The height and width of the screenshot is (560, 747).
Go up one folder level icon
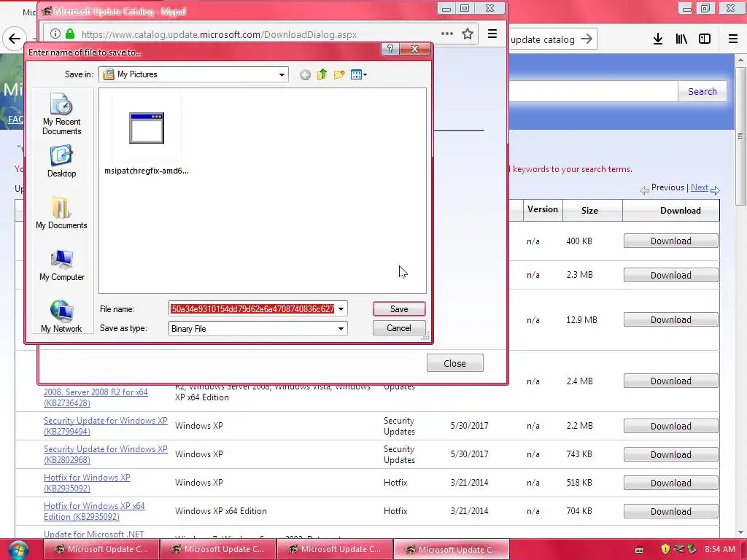click(322, 75)
